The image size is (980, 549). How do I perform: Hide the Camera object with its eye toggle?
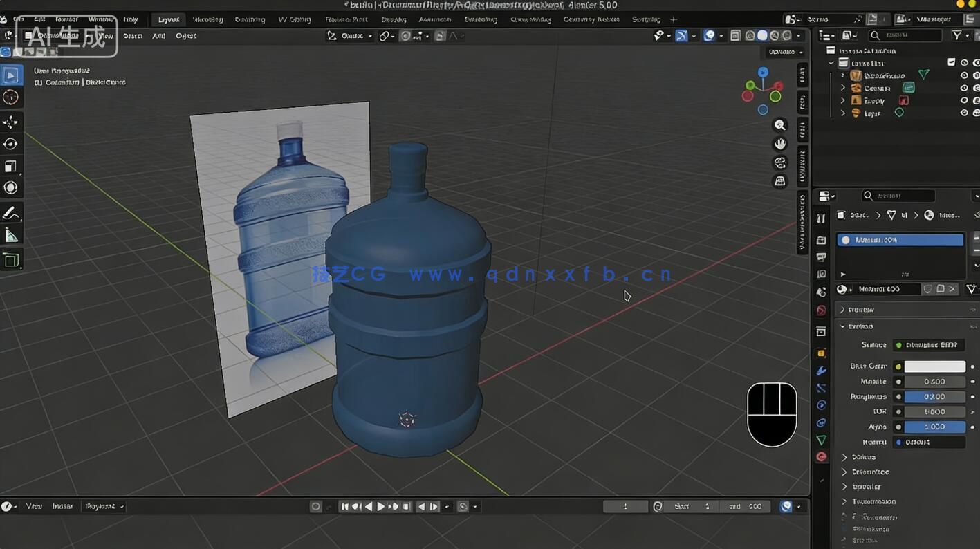[x=964, y=87]
